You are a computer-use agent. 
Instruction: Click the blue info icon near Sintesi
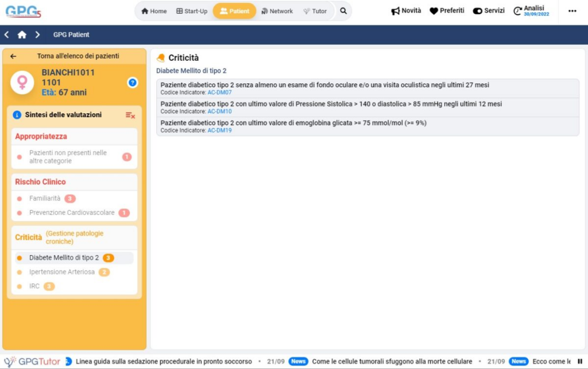pos(17,115)
